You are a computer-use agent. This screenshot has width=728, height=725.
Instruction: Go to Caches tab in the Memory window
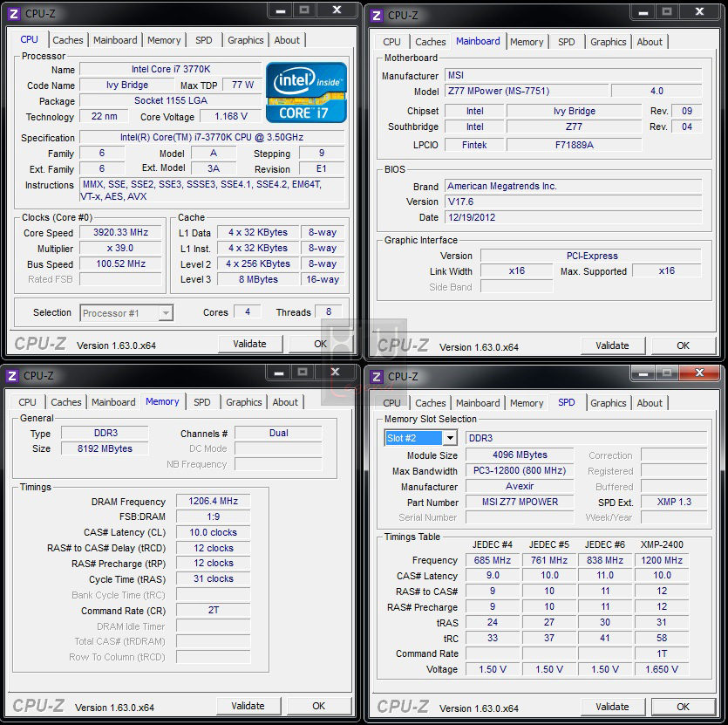click(x=66, y=402)
